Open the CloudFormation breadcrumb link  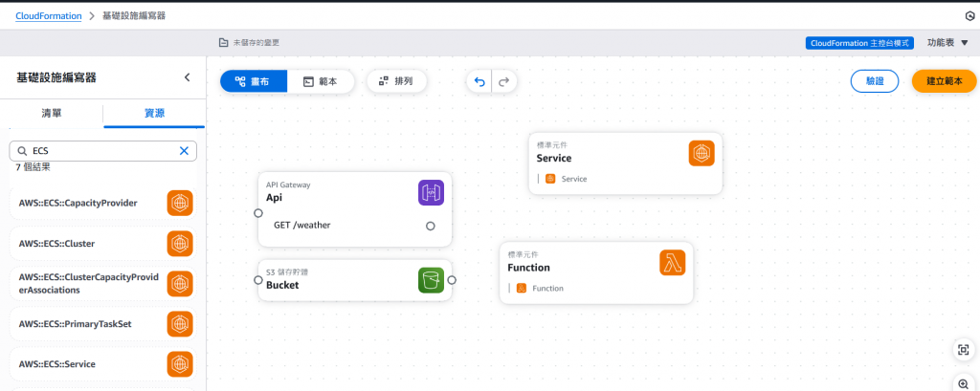point(49,15)
